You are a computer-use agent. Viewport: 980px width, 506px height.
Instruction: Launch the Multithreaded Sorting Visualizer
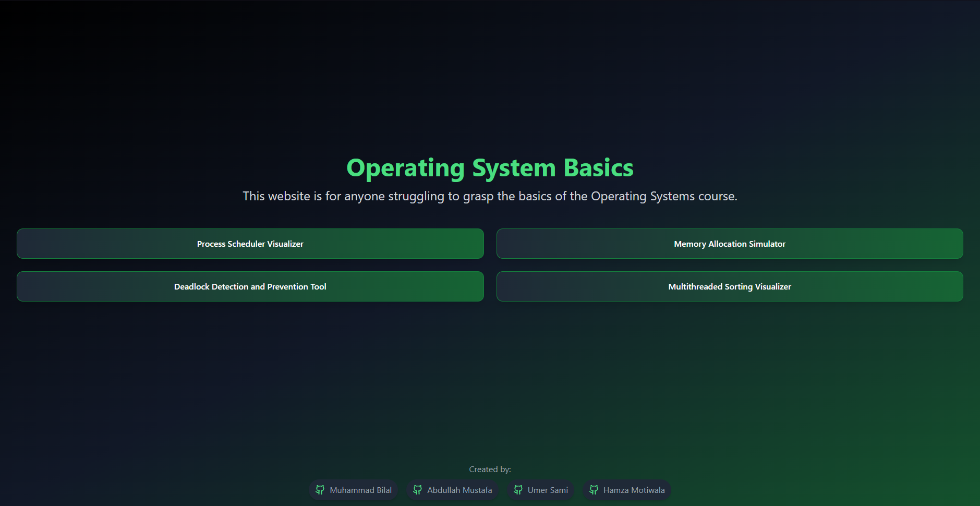[x=729, y=286]
